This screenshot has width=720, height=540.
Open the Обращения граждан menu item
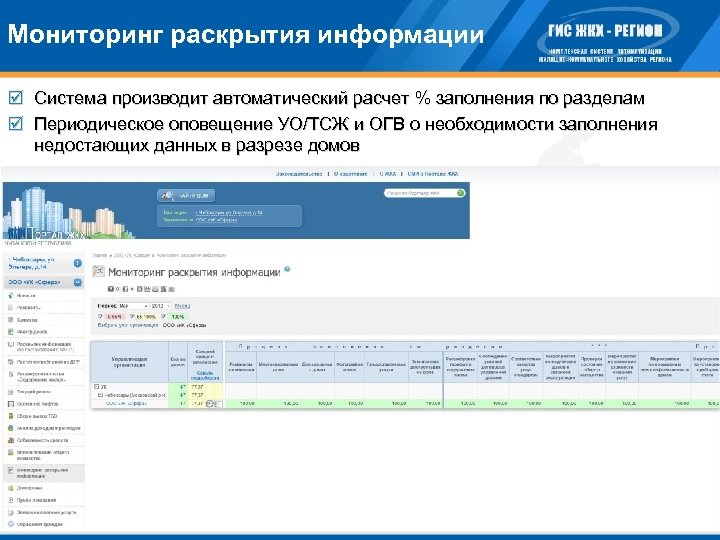tap(39, 524)
